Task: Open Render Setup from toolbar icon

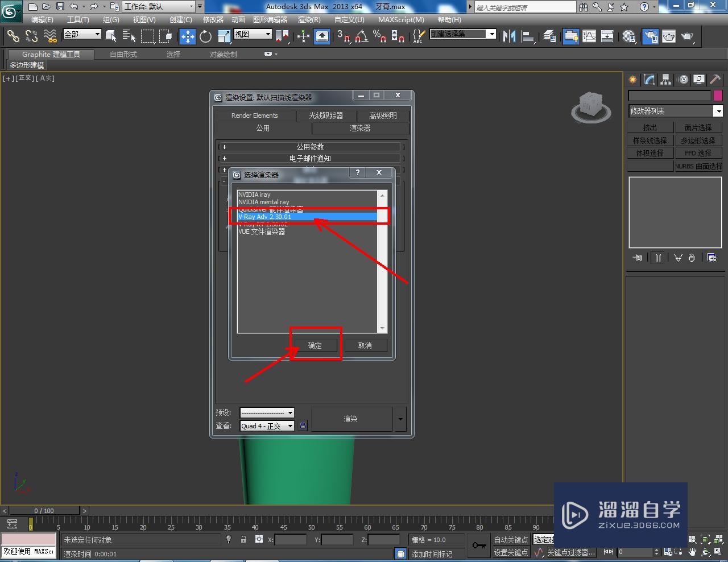Action: 650,36
